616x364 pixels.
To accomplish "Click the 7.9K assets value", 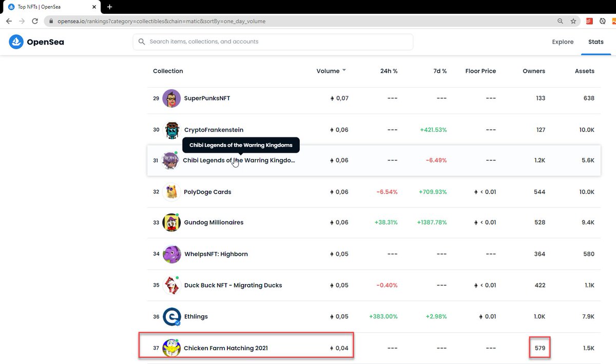I will click(588, 317).
